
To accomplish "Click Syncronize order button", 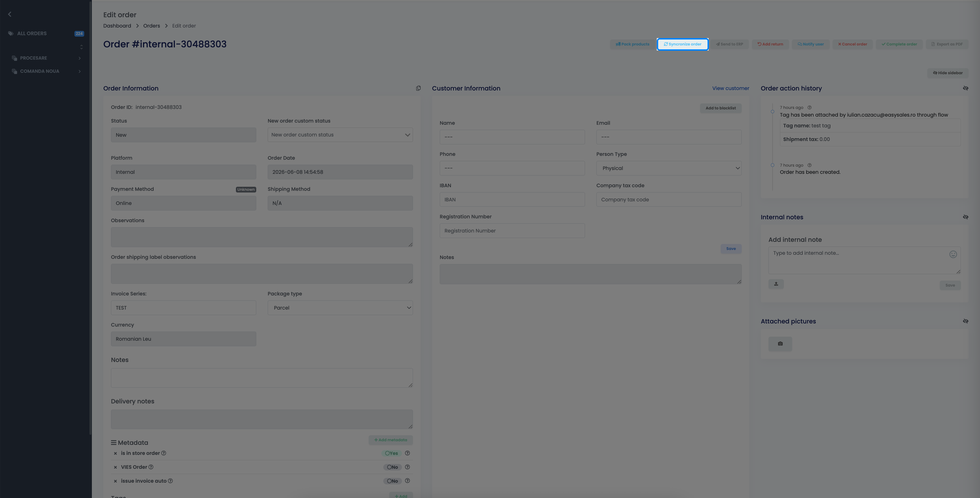I will coord(683,44).
